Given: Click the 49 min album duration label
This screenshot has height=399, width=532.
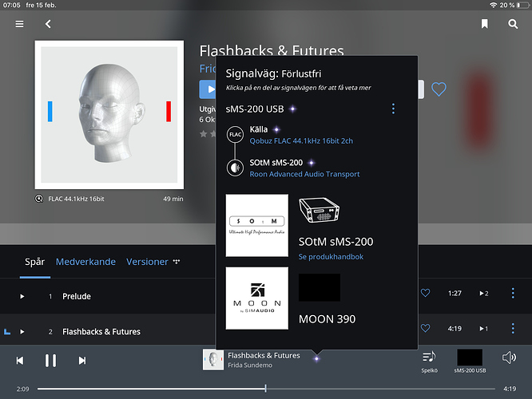Looking at the screenshot, I should 173,199.
